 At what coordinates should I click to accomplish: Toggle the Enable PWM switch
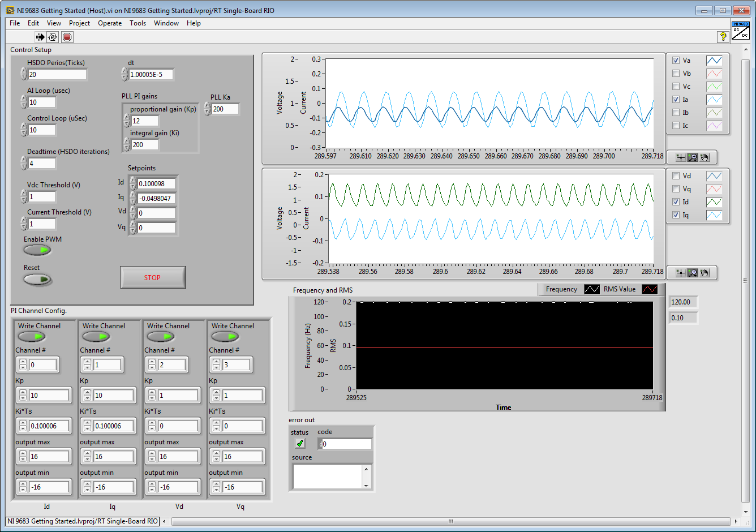point(37,250)
